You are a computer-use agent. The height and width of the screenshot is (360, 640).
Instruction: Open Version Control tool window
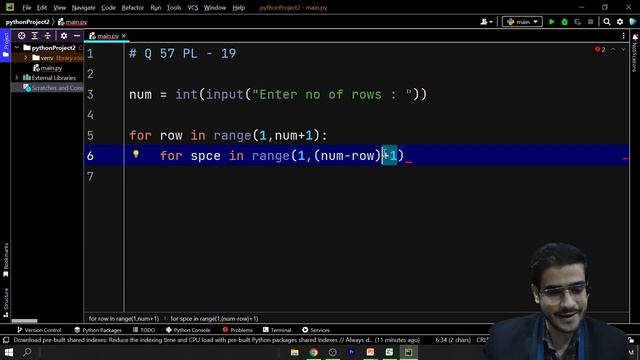39,330
